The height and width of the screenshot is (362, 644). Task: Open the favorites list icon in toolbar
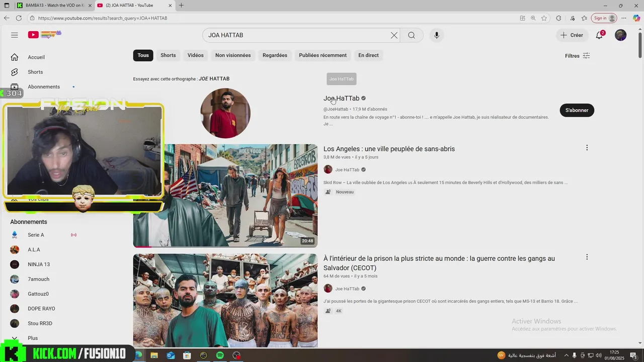click(x=584, y=18)
